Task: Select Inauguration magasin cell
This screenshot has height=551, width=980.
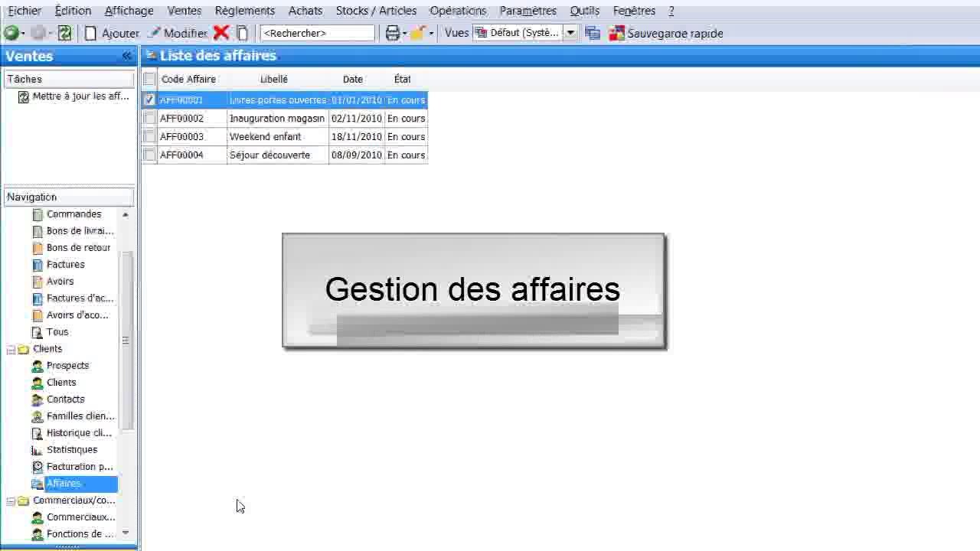Action: pos(277,118)
